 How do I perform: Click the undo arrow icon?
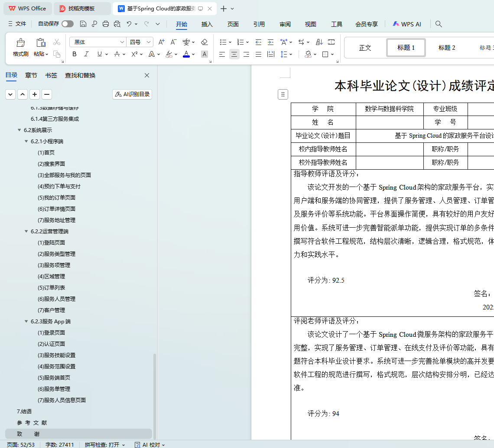coord(129,24)
